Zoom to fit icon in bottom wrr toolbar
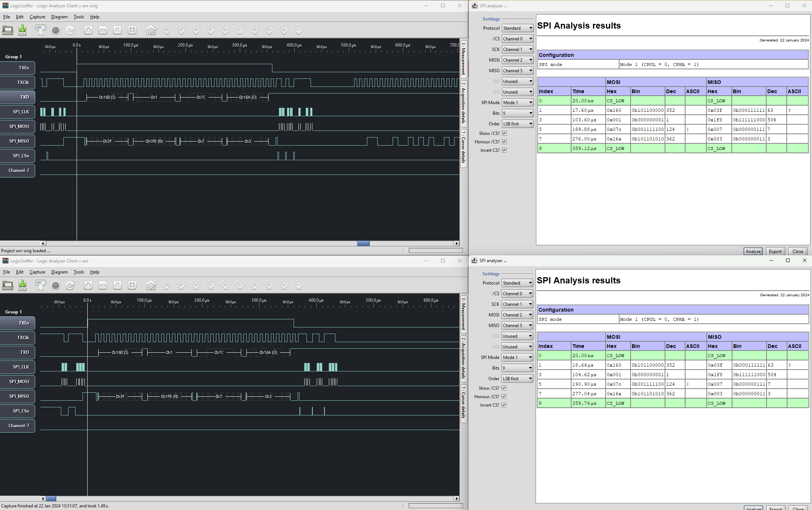Image resolution: width=812 pixels, height=510 pixels. 132,285
